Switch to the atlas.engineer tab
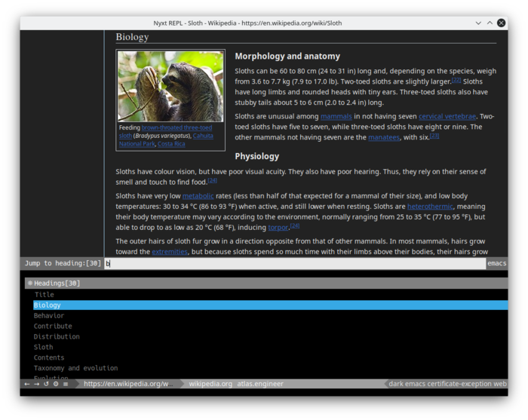 260,384
